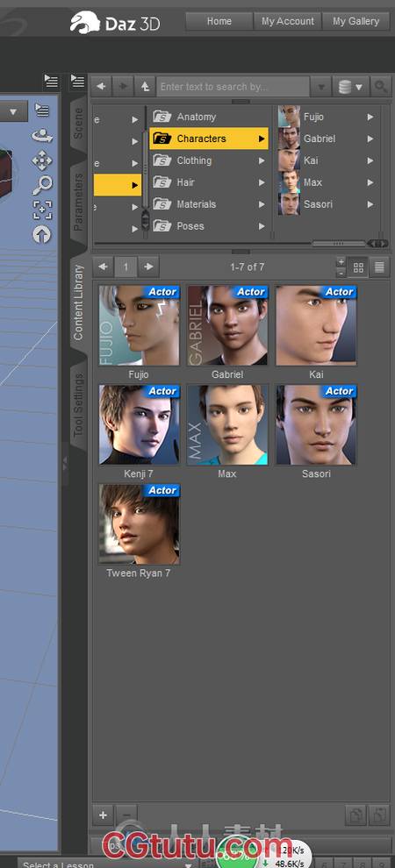Viewport: 395px width, 868px height.
Task: Select the Fujio actor thumbnail
Action: (x=139, y=325)
